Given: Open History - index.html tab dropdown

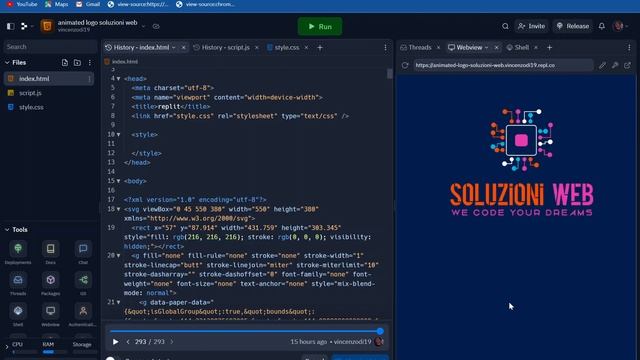Looking at the screenshot, I should pyautogui.click(x=173, y=48).
